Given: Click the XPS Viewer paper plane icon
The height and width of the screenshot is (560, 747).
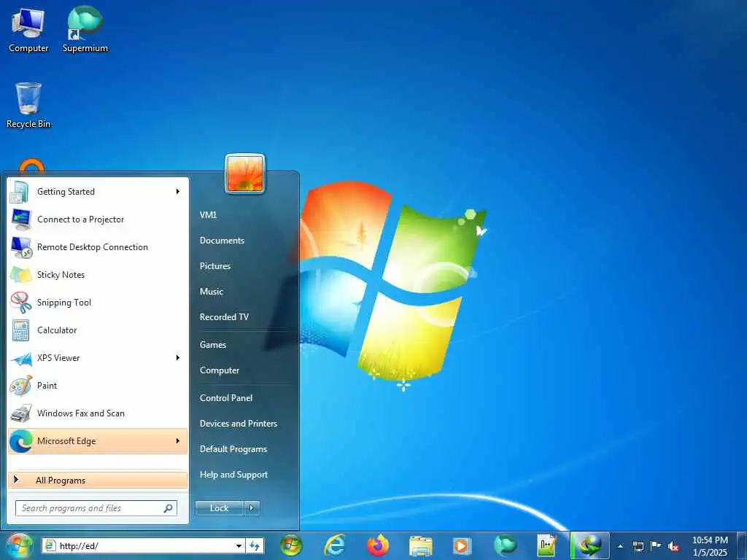Looking at the screenshot, I should pos(21,358).
